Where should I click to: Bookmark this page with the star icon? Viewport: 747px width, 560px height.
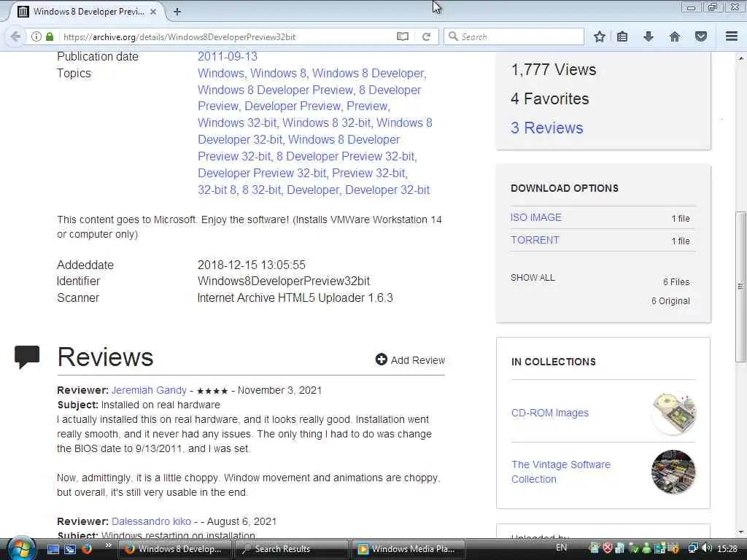pos(600,36)
